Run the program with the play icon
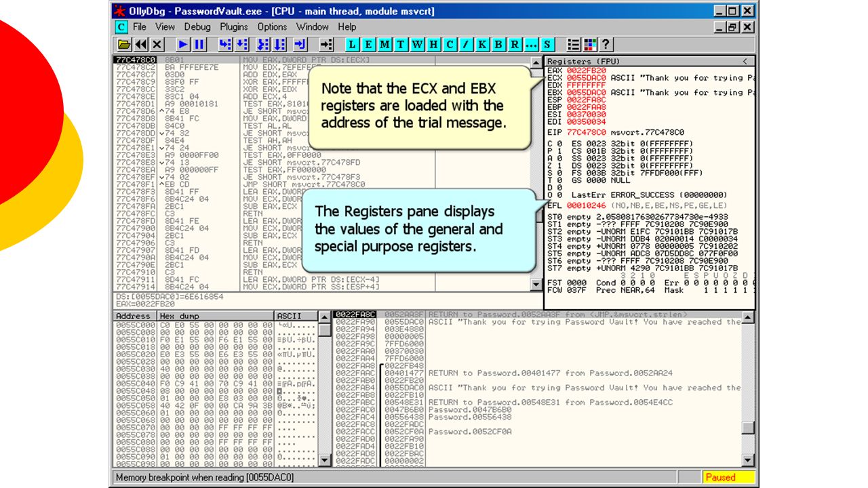The image size is (868, 488). click(183, 45)
